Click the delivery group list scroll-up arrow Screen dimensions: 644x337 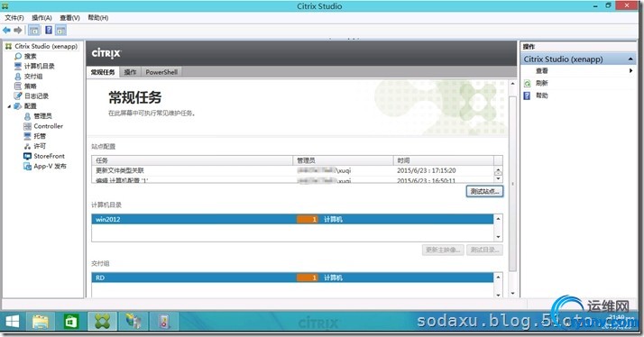tap(498, 278)
